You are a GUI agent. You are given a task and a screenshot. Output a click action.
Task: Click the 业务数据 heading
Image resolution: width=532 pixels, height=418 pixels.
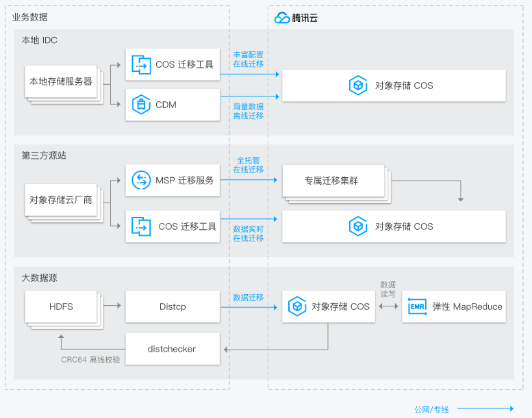click(x=30, y=17)
